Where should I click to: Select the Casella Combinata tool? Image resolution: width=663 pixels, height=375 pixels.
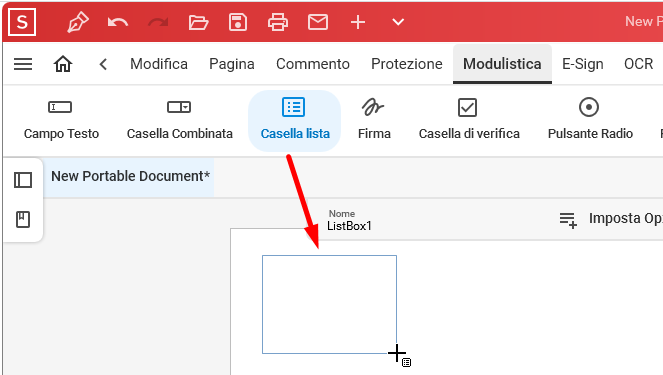180,120
